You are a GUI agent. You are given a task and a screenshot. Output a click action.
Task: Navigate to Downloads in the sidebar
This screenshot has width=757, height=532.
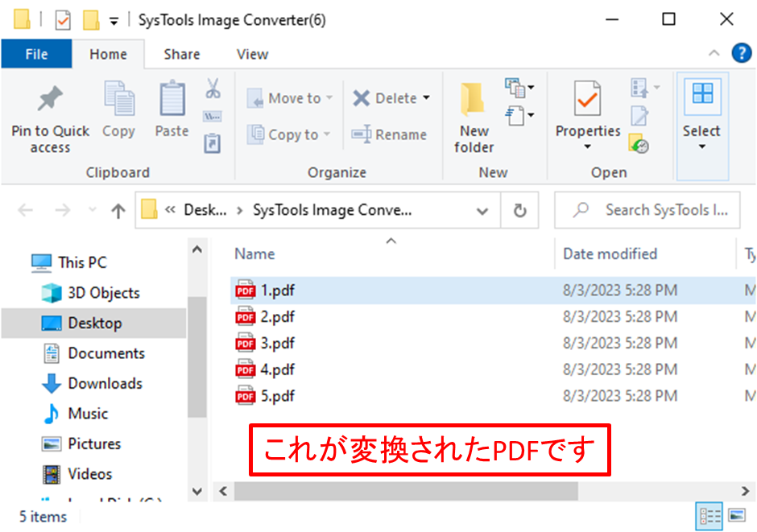pos(105,383)
